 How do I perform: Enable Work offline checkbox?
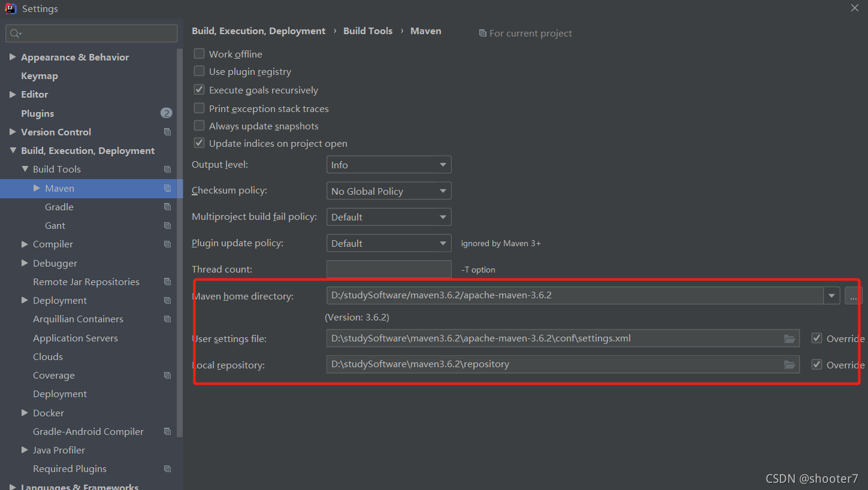pyautogui.click(x=199, y=54)
